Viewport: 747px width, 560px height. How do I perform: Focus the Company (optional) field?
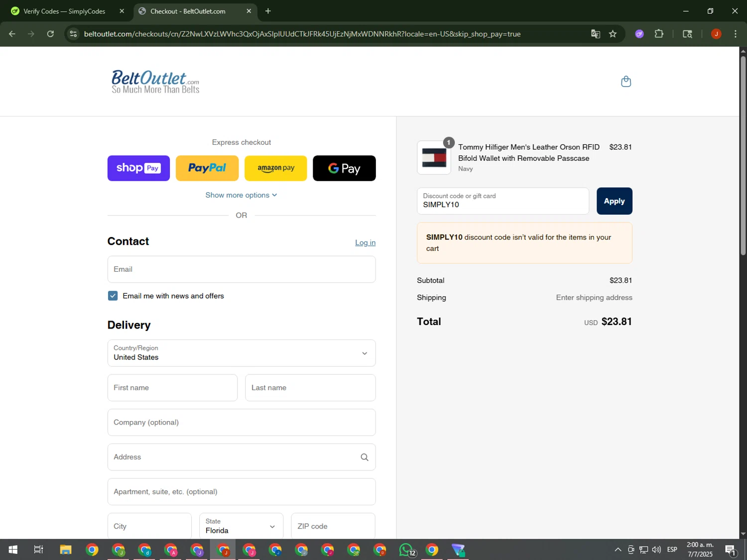pyautogui.click(x=242, y=423)
